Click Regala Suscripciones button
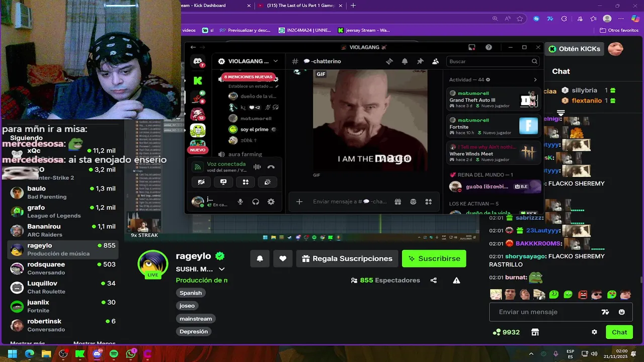644x362 pixels. pyautogui.click(x=347, y=258)
